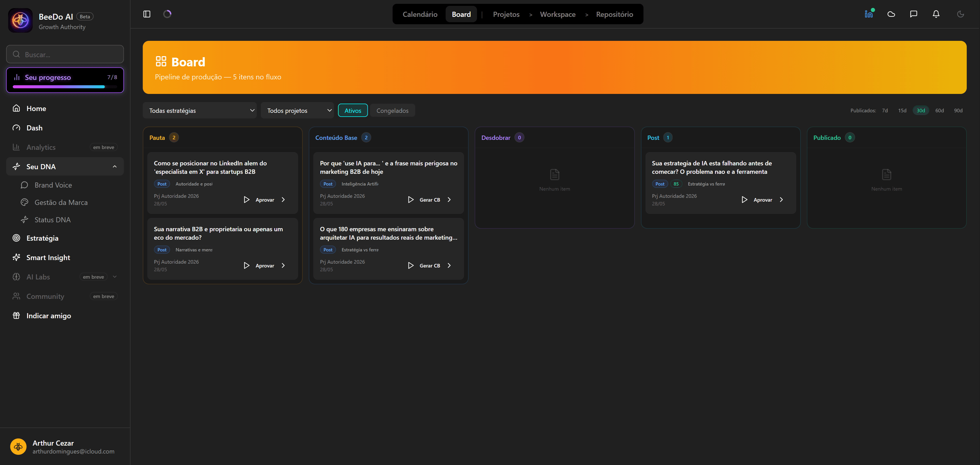Screen dimensions: 980x465
Task: Click chevron beside Gerar CB on 'Por que use IA'
Action: click(x=449, y=200)
